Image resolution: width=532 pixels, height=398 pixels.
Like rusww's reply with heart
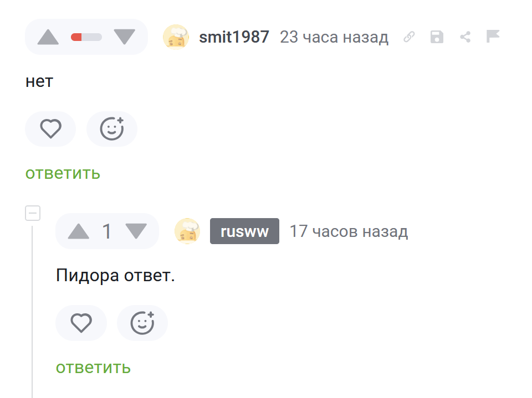point(81,323)
